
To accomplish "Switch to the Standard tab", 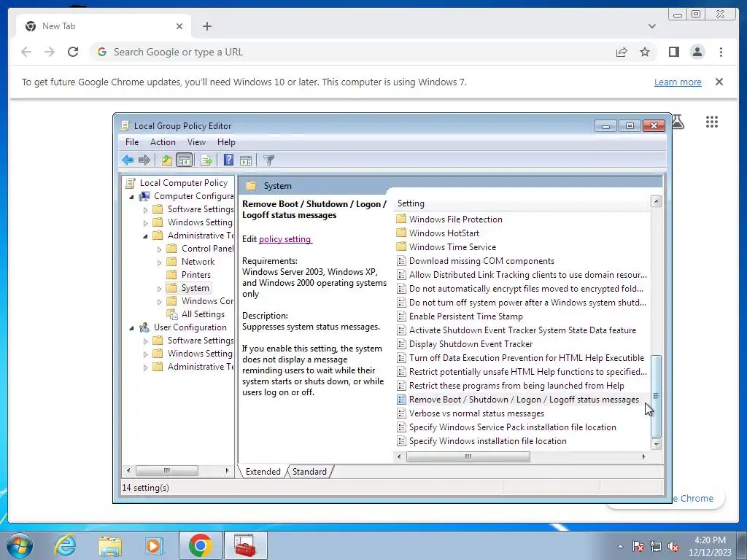I will (309, 472).
